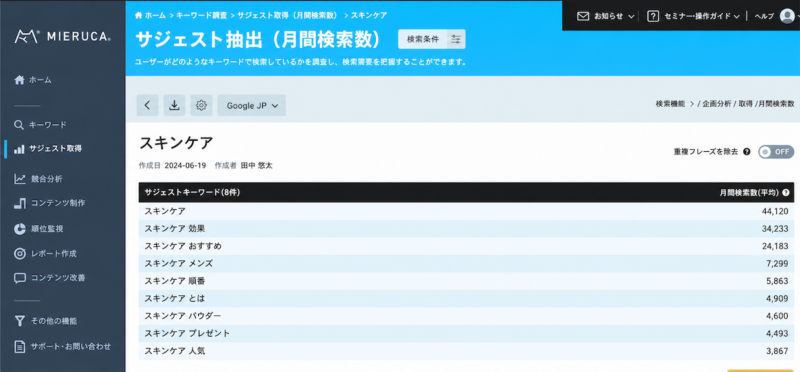
Task: Click the envelope icon next to お知らせ
Action: [583, 16]
